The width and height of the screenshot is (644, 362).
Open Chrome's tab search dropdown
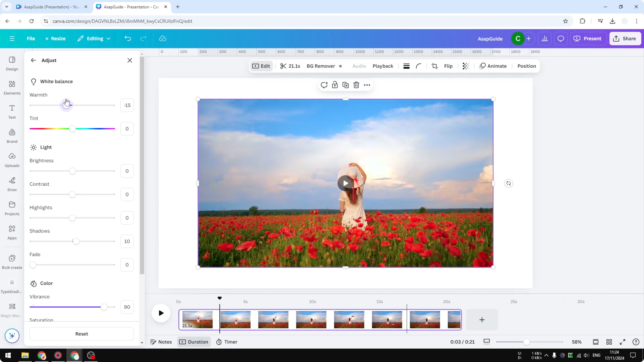(x=7, y=7)
